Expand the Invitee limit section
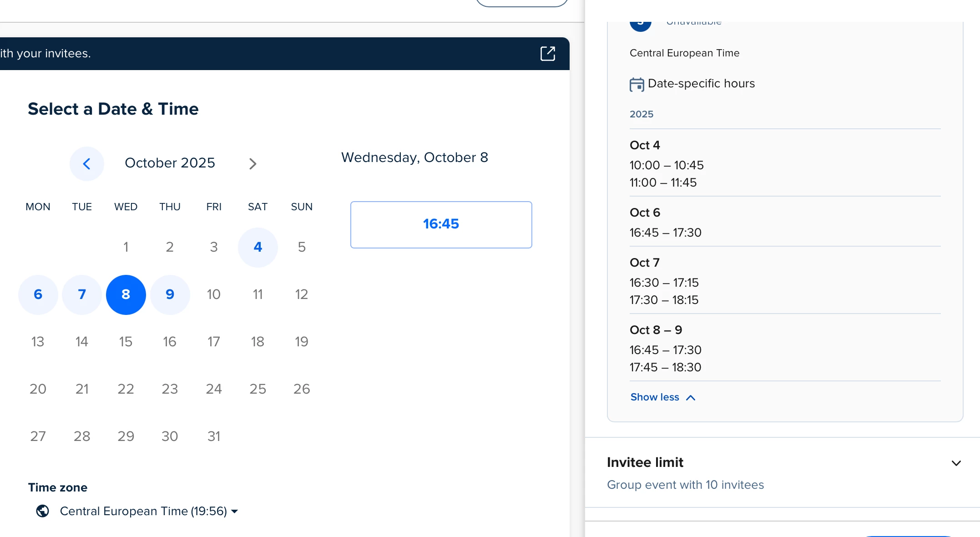 point(956,463)
